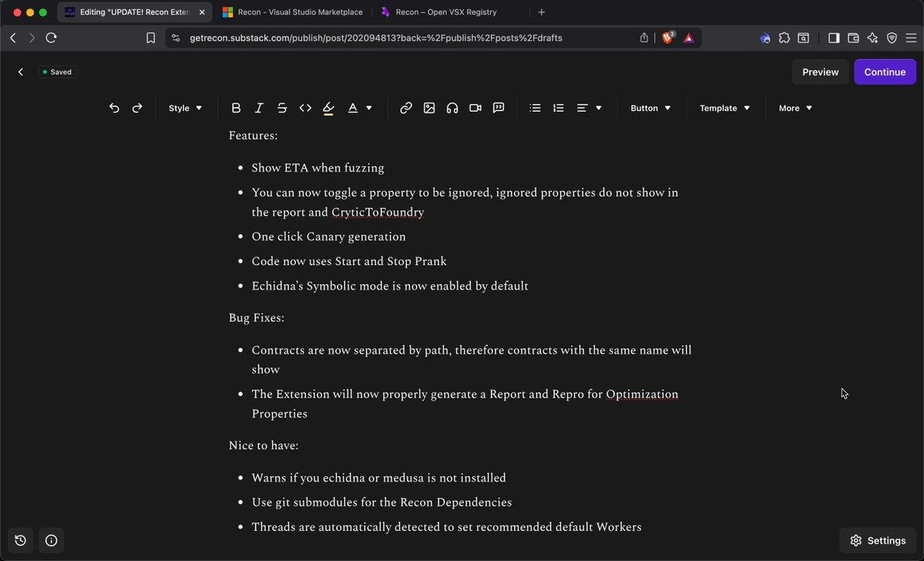Open the Leo AI sparkle icon

872,38
